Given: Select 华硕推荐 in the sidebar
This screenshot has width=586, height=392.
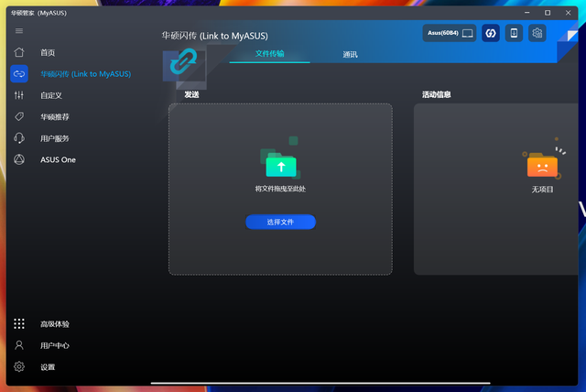Looking at the screenshot, I should coord(55,117).
